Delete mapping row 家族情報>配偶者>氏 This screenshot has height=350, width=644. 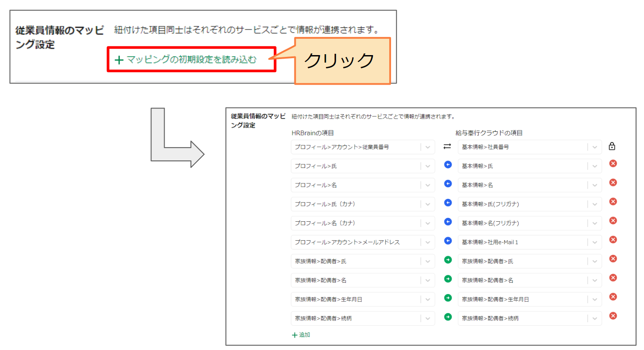point(613,259)
